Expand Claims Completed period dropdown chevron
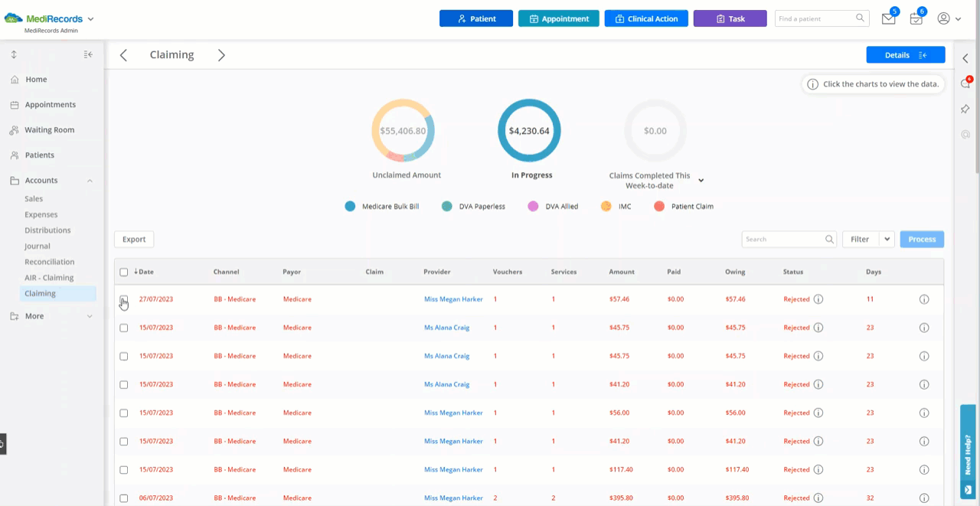The image size is (980, 506). click(x=701, y=181)
